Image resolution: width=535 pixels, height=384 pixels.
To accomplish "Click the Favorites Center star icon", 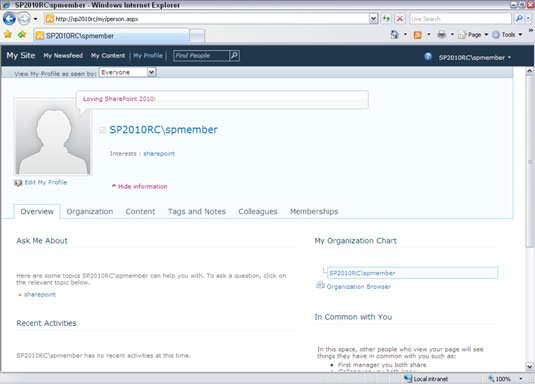I will [8, 34].
